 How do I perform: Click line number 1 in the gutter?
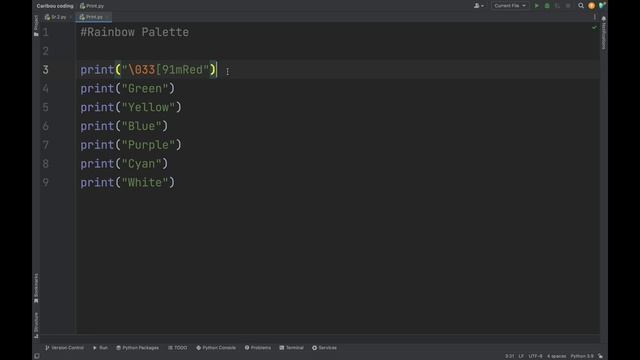pyautogui.click(x=46, y=32)
